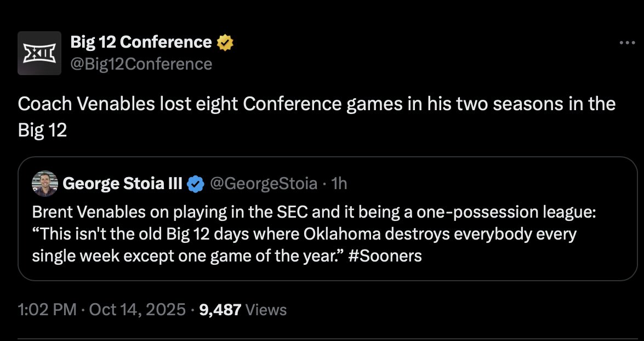Click the Views label
This screenshot has width=644, height=341.
tap(266, 310)
